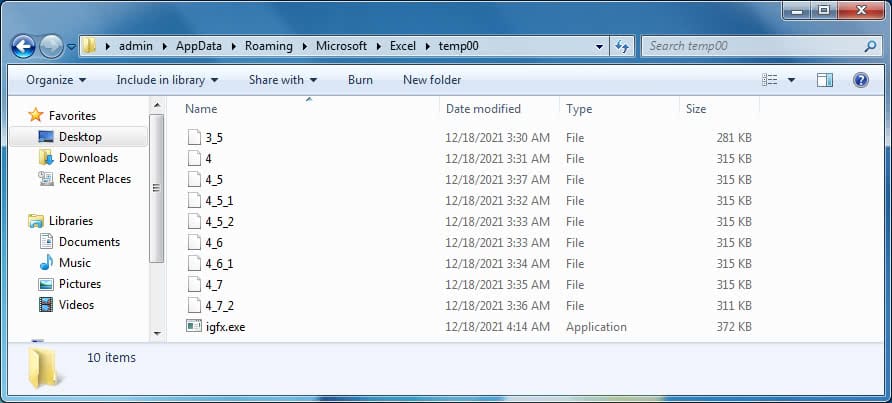Select the file icon for 4_7

194,285
